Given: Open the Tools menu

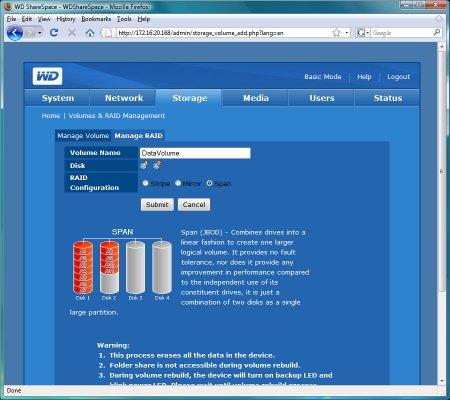Looking at the screenshot, I should (x=124, y=19).
